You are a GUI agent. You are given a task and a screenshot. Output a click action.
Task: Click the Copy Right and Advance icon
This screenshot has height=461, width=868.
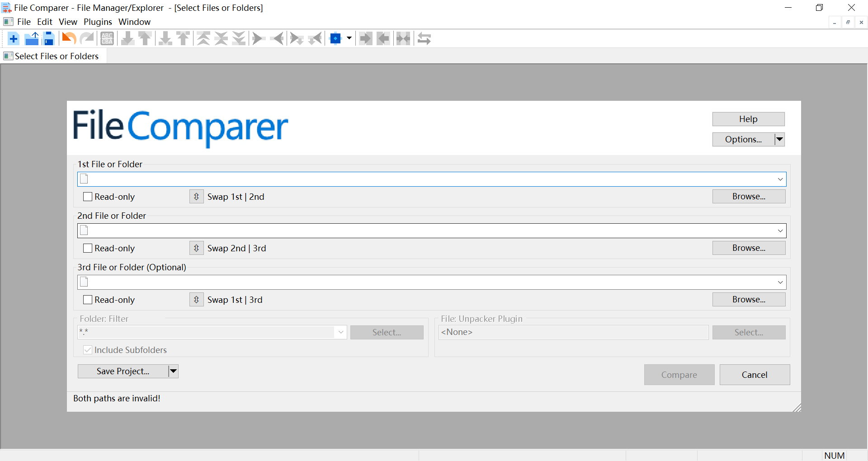[x=297, y=39]
